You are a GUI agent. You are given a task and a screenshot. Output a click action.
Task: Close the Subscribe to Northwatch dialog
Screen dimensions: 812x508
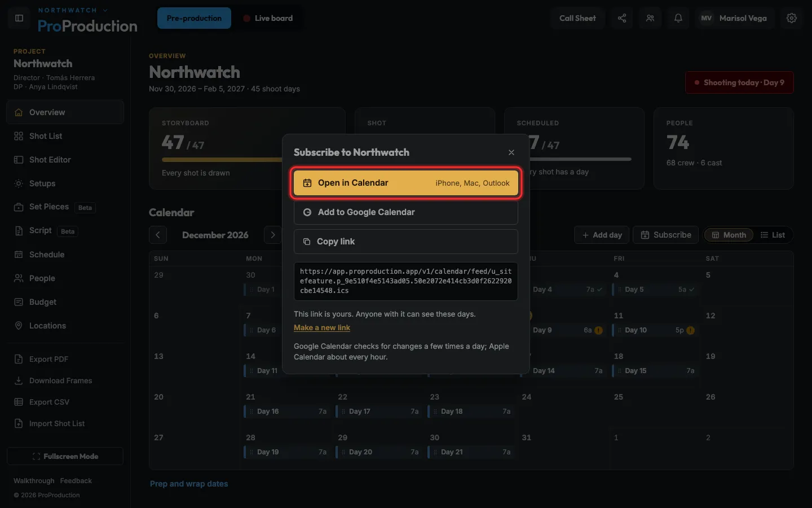coord(511,152)
